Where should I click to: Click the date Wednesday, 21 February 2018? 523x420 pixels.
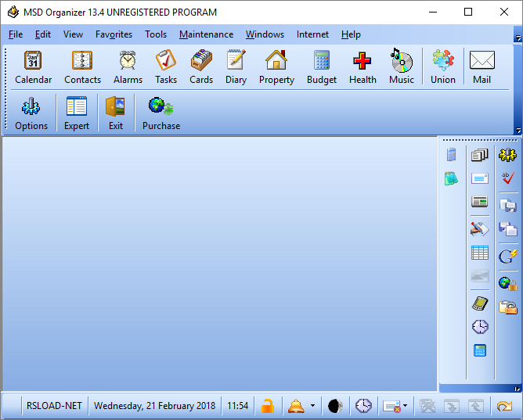(x=155, y=406)
